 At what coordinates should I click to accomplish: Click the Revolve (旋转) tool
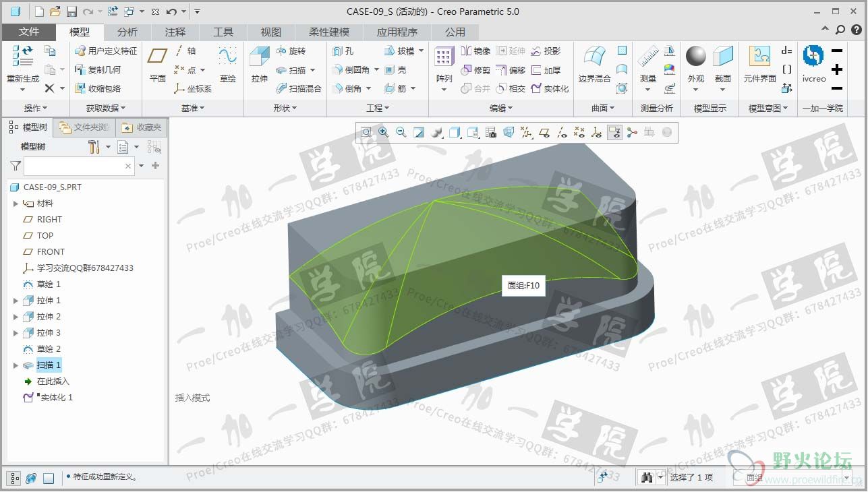point(291,51)
